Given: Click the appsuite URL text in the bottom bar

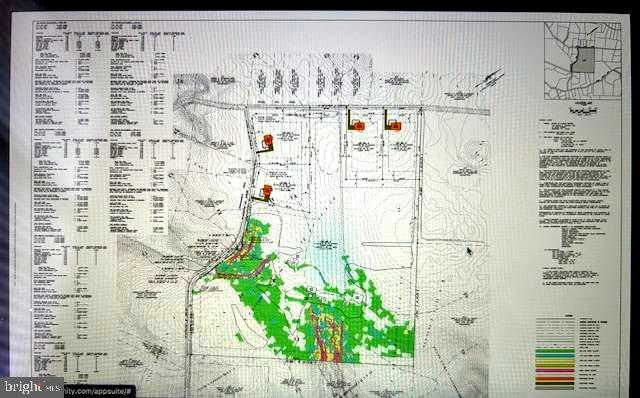Looking at the screenshot, I should 99,391.
